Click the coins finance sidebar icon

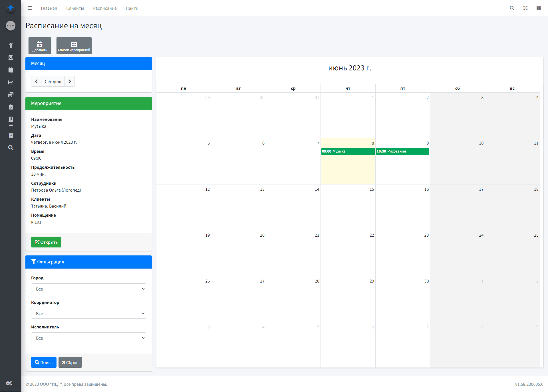pyautogui.click(x=11, y=95)
